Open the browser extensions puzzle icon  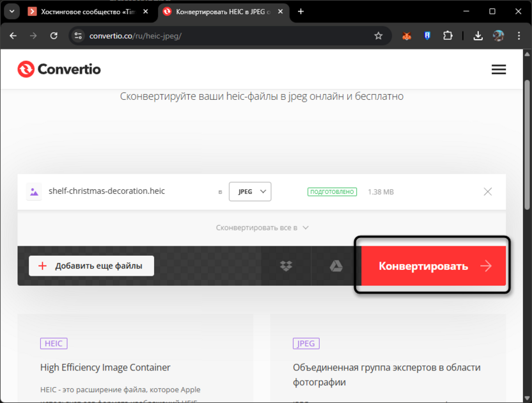tap(448, 36)
